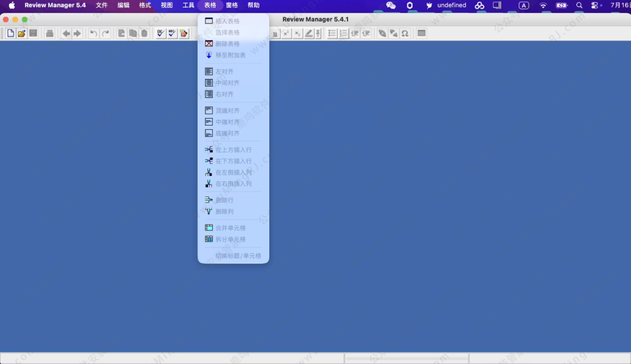Click the superscript x² toolbar button
Image resolution: width=631 pixels, height=364 pixels.
pos(286,33)
